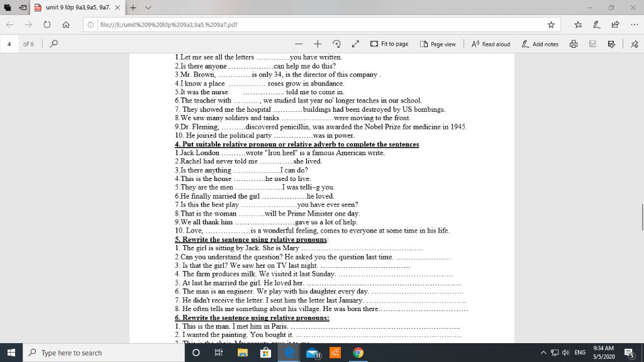Change ENG input language
Screen dimensions: 644x362
580,353
